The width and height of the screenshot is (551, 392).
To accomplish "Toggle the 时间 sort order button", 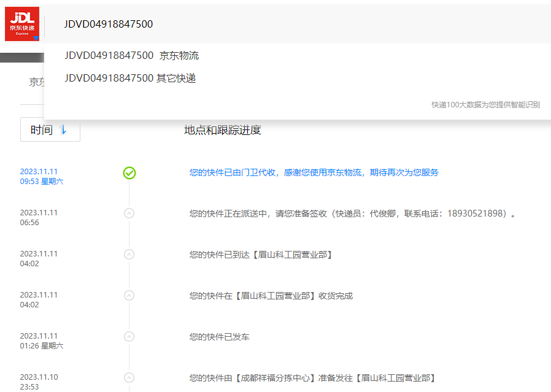I will point(50,129).
